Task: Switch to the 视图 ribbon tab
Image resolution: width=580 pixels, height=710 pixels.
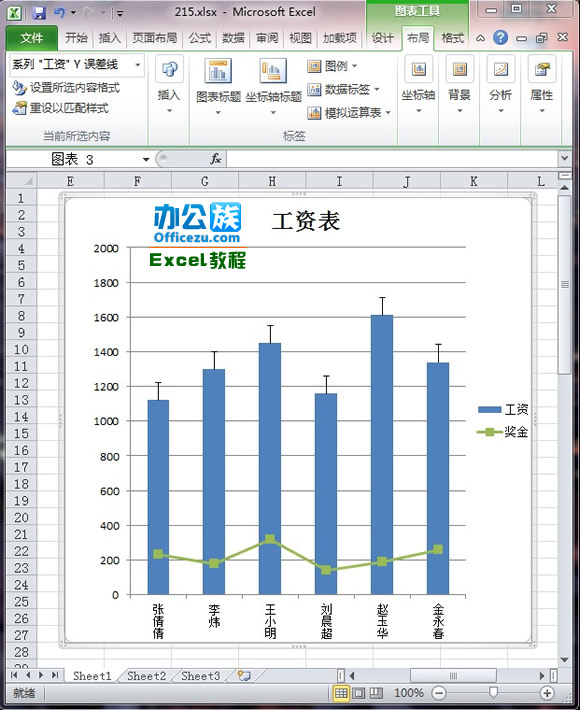Action: pos(301,38)
